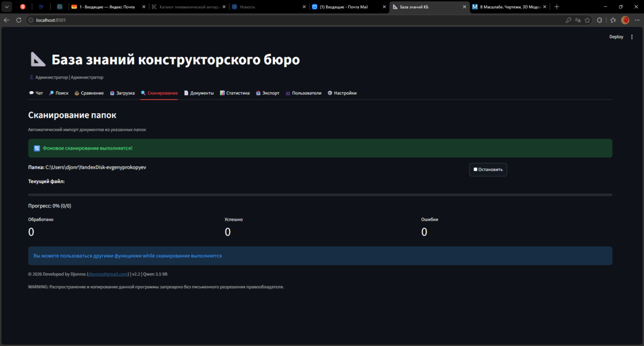This screenshot has width=644, height=346.
Task: Open a new browser tab
Action: [x=556, y=7]
